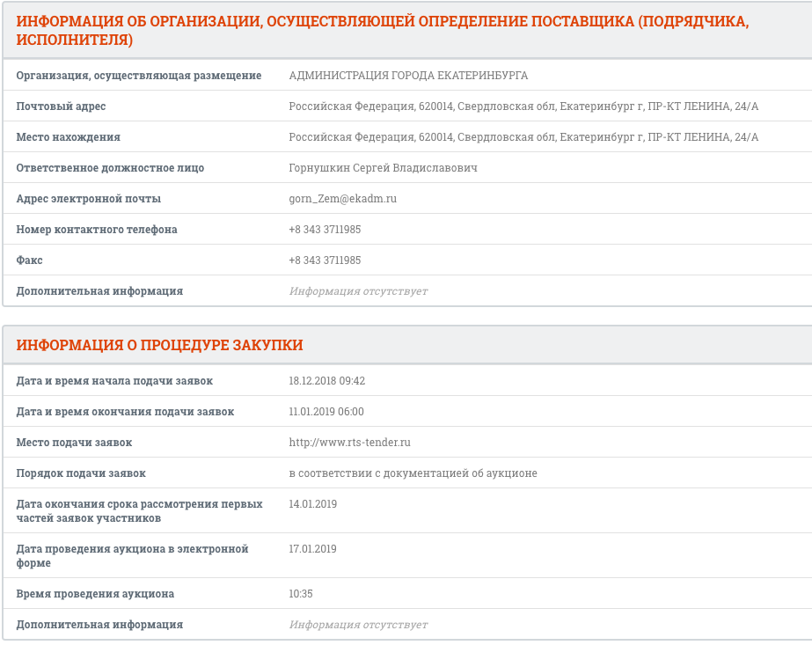Click the Место нахождения label
The height and width of the screenshot is (645, 812).
pyautogui.click(x=69, y=137)
